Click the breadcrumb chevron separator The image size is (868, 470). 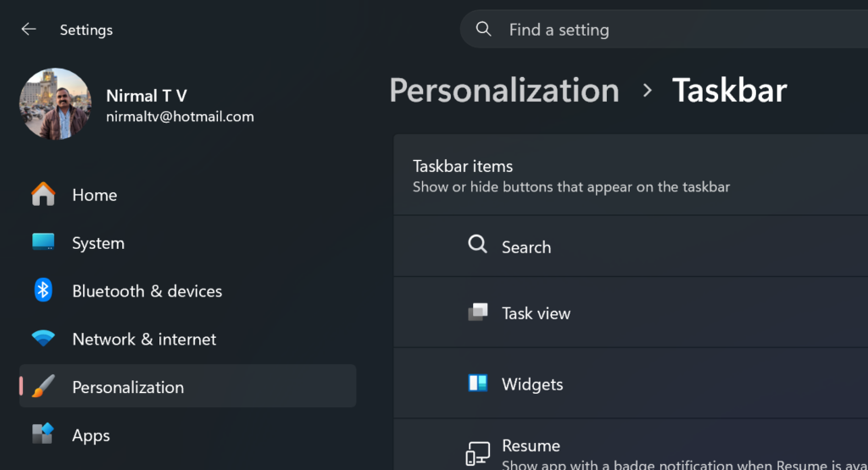(x=647, y=91)
